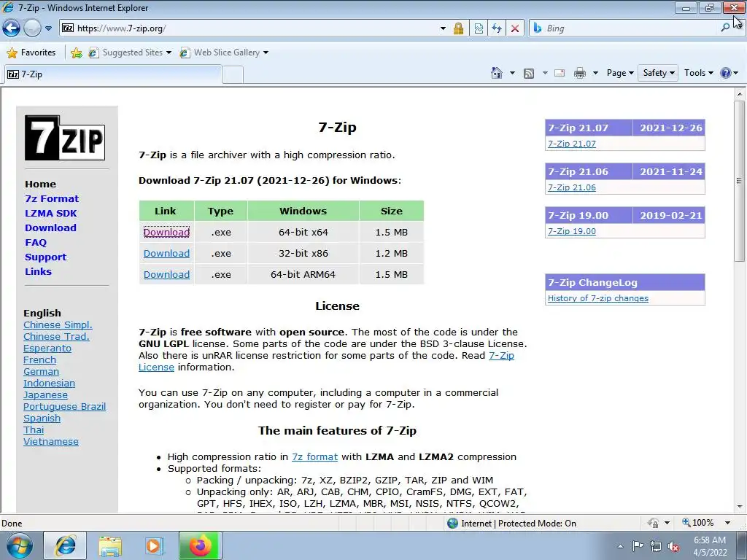Click the Compatibility View icon
The width and height of the screenshot is (747, 560).
(x=479, y=28)
